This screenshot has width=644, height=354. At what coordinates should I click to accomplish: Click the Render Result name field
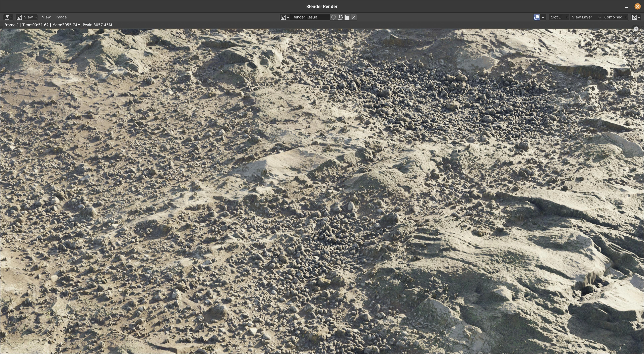pyautogui.click(x=310, y=17)
